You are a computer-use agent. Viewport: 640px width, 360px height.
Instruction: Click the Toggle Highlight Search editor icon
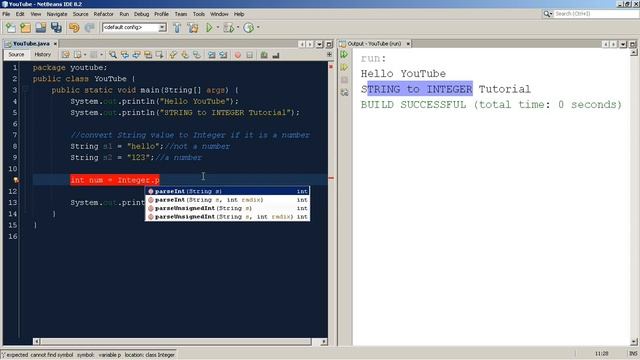click(148, 55)
